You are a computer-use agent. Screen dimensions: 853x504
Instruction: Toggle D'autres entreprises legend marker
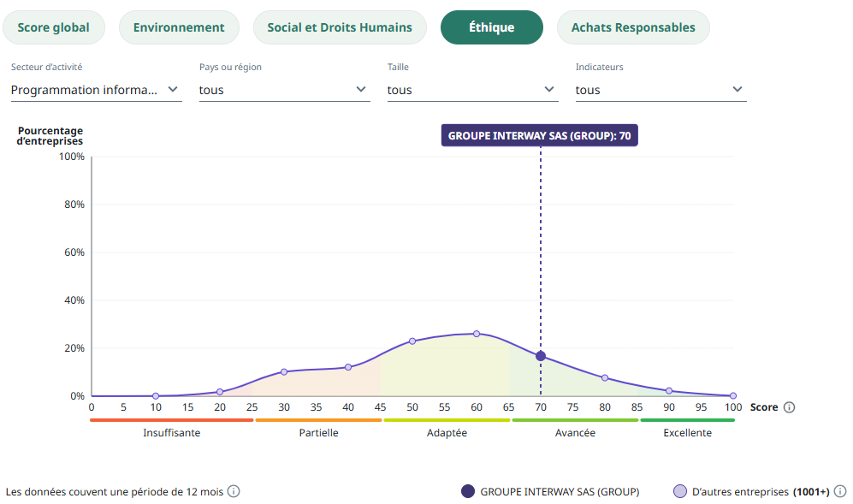click(x=680, y=491)
